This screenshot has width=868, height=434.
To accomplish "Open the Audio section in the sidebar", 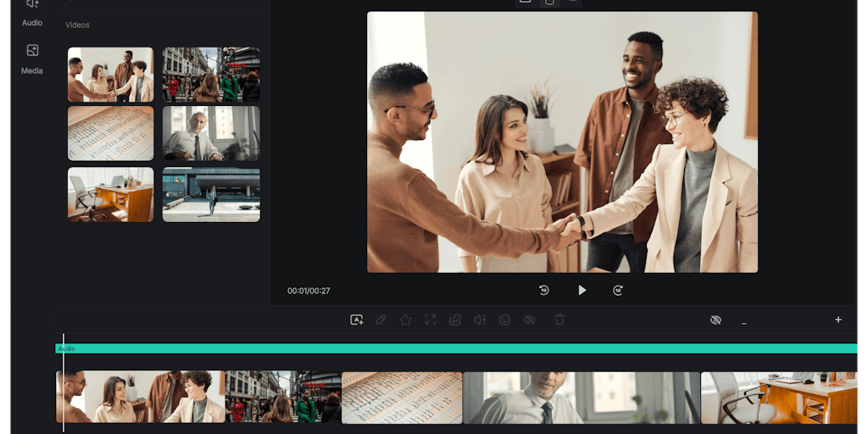I will click(32, 14).
